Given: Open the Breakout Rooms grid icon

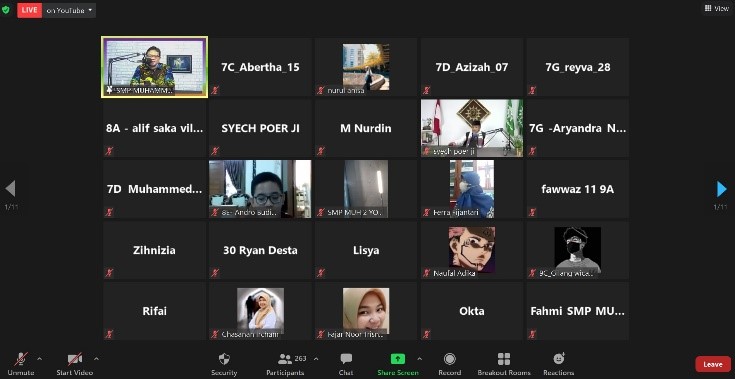Looking at the screenshot, I should [x=504, y=359].
